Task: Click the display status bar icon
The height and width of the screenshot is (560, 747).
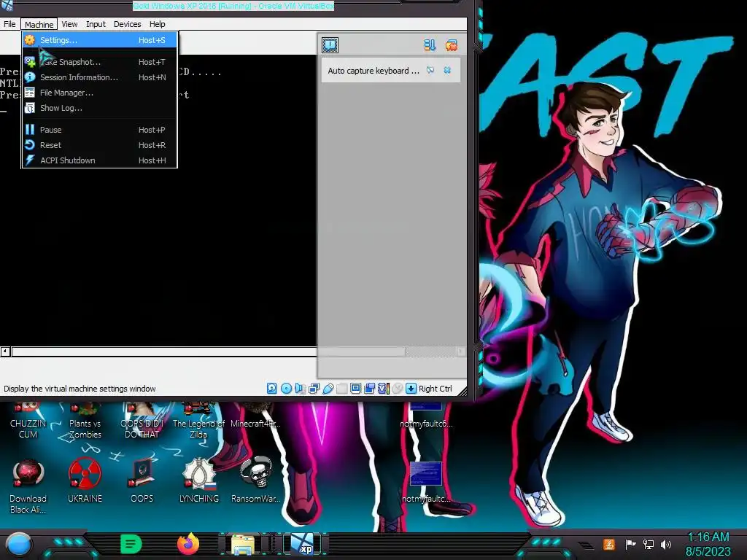Action: coord(355,389)
